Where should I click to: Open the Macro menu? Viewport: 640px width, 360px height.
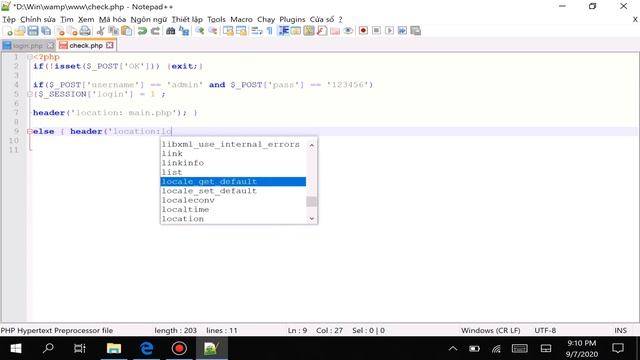(241, 19)
